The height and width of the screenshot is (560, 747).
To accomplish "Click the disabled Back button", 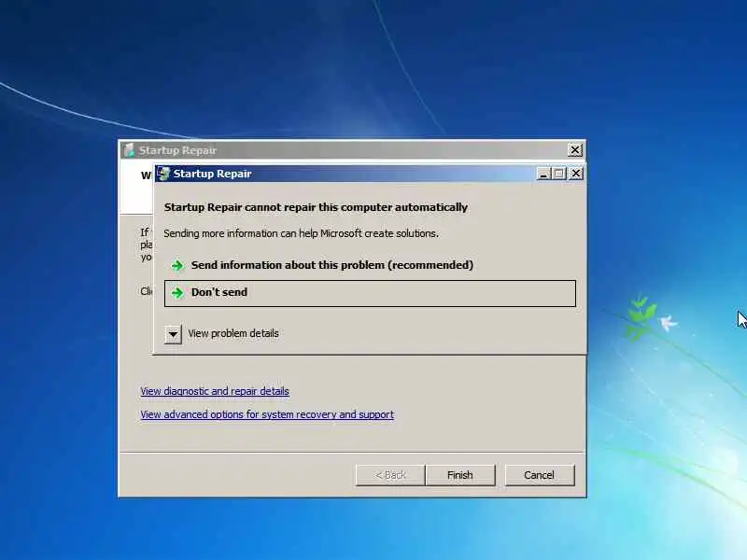I will pyautogui.click(x=390, y=475).
